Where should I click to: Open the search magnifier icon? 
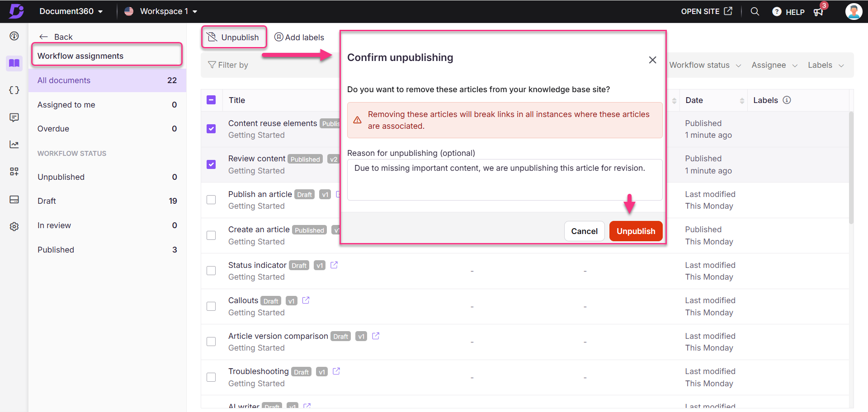755,11
